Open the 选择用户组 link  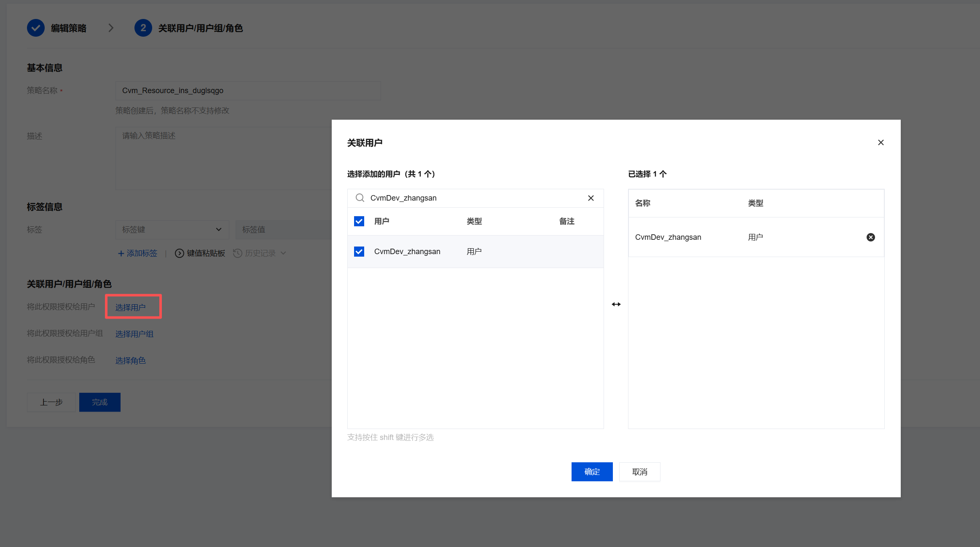pos(134,334)
